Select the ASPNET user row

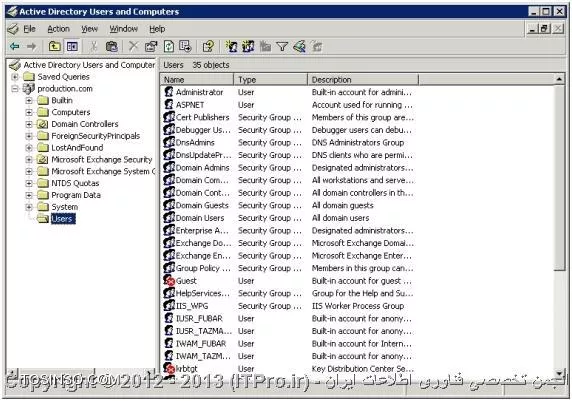pyautogui.click(x=289, y=105)
